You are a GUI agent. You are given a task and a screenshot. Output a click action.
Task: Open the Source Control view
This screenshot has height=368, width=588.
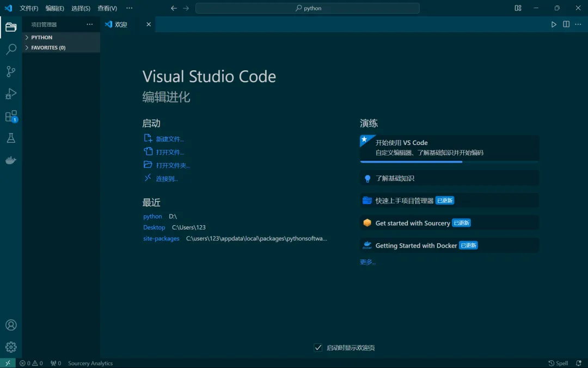[11, 71]
